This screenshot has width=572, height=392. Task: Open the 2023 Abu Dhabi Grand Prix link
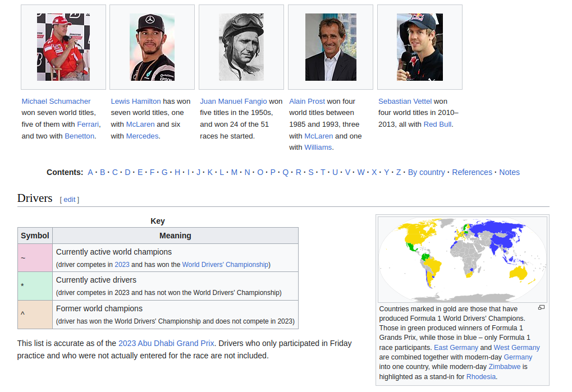pos(166,343)
